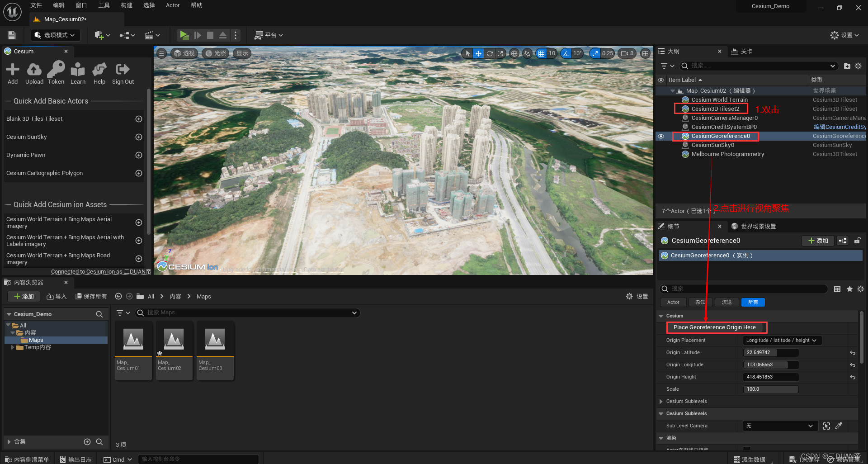868x464 pixels.
Task: Open the Actor menu
Action: 173,5
